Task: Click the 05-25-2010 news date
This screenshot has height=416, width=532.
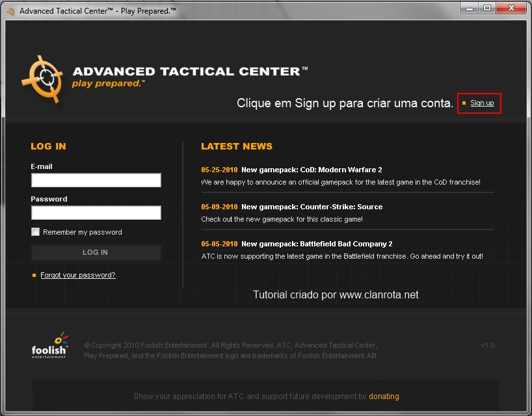Action: coord(219,170)
